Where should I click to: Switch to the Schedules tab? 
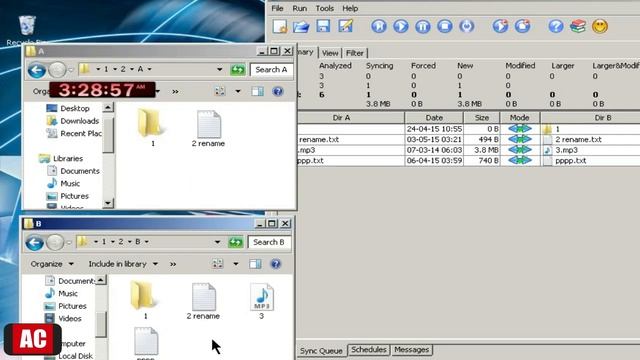pos(369,350)
